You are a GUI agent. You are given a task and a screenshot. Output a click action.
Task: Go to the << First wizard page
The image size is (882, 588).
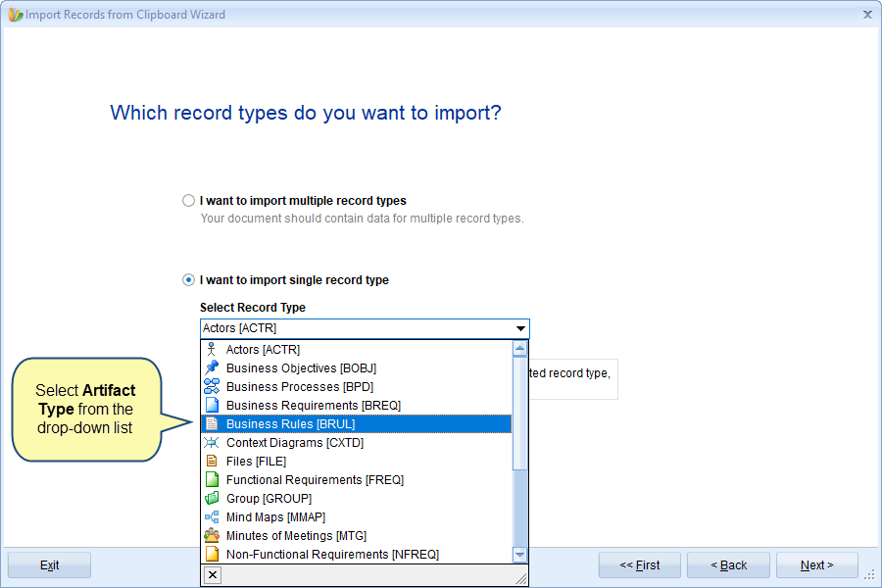click(640, 564)
